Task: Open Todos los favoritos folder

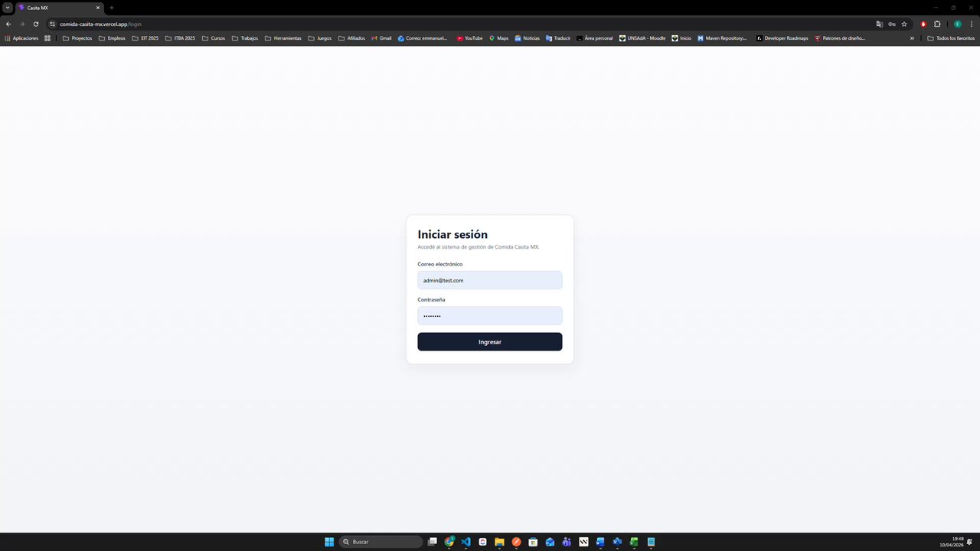Action: (951, 37)
